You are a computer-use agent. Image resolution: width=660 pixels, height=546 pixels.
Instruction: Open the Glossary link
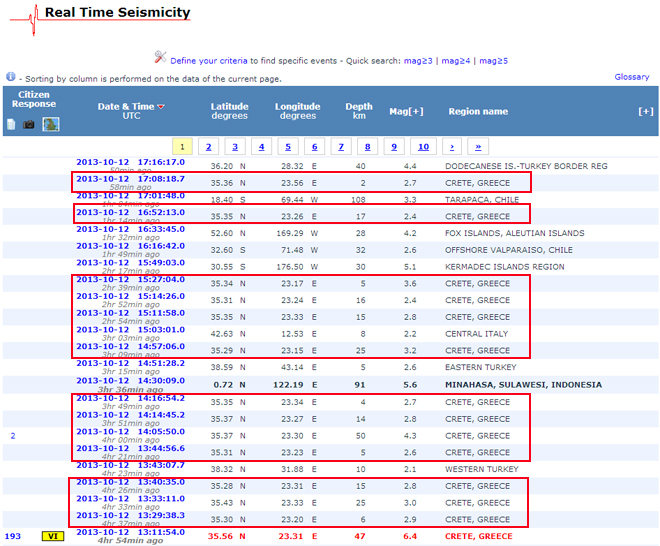tap(631, 77)
